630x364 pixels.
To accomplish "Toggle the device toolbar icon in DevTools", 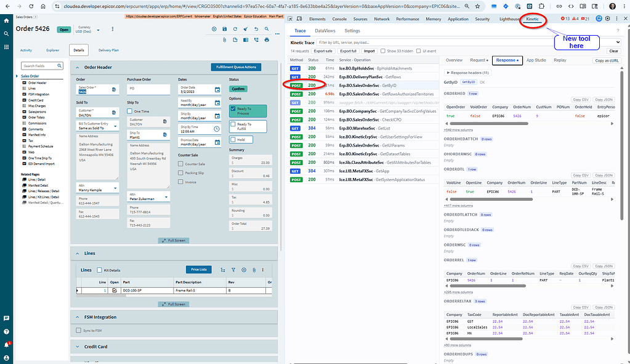I will pos(299,19).
